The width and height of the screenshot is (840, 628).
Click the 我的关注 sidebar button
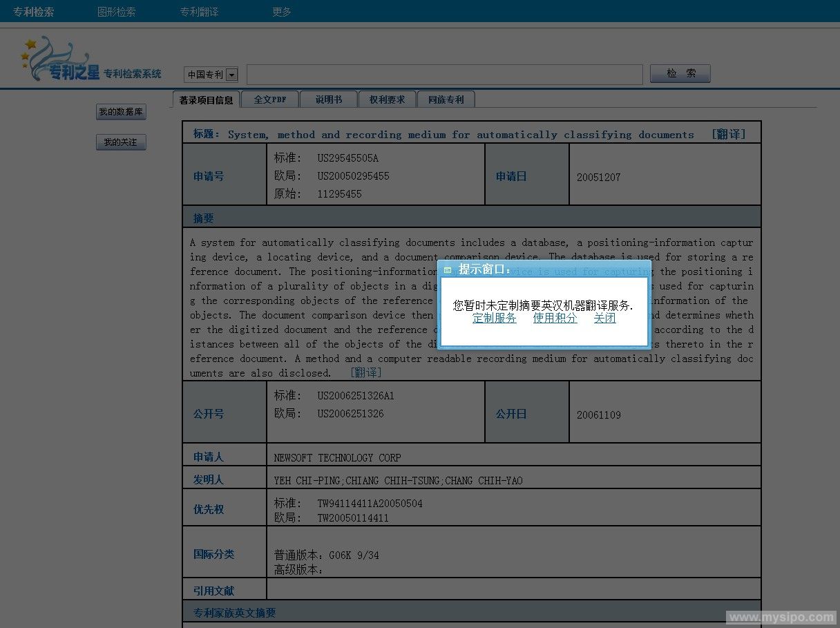tap(121, 142)
